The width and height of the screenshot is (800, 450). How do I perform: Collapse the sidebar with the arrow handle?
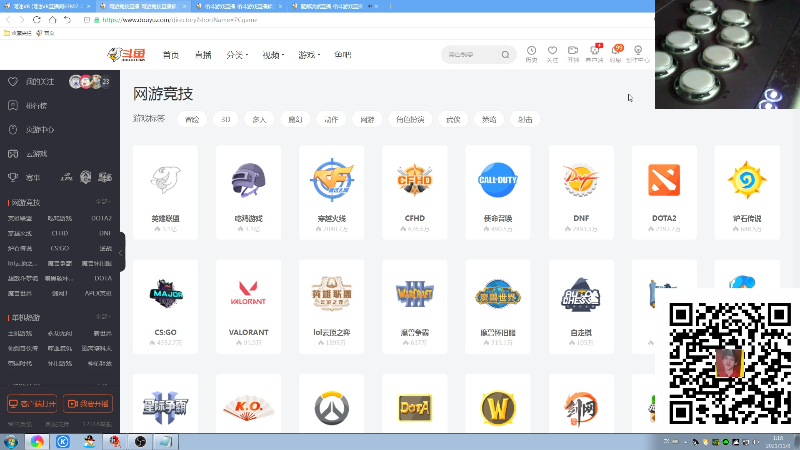click(x=121, y=253)
